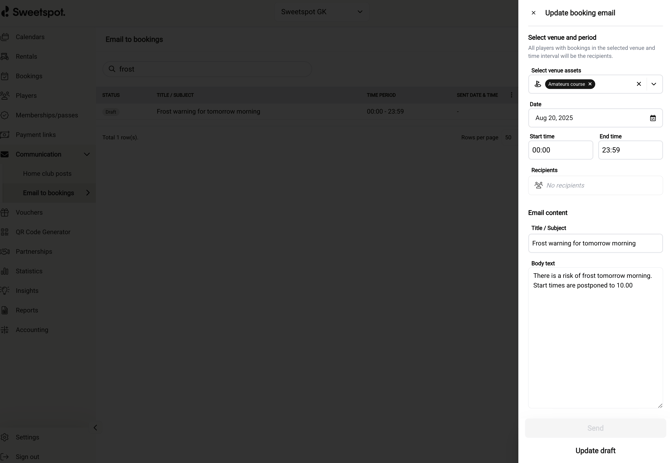Change Rows per page value 50
The width and height of the screenshot is (670, 463).
tap(508, 138)
